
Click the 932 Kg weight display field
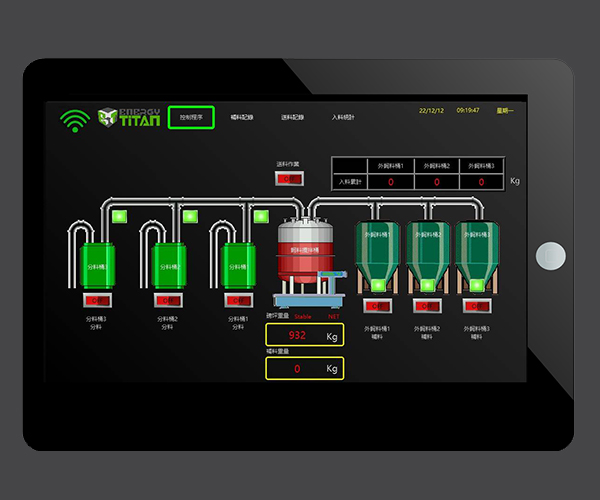click(x=304, y=335)
